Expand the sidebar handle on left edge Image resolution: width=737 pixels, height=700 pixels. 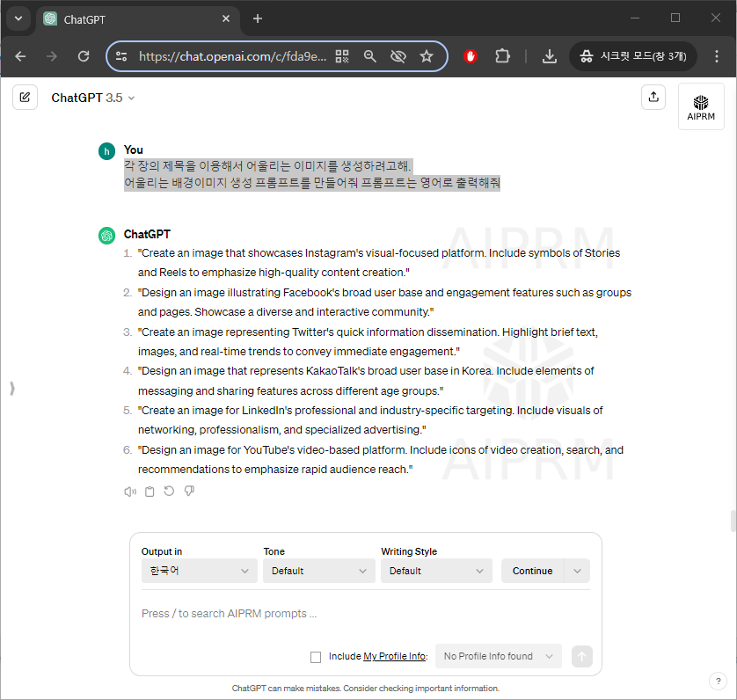pyautogui.click(x=12, y=389)
